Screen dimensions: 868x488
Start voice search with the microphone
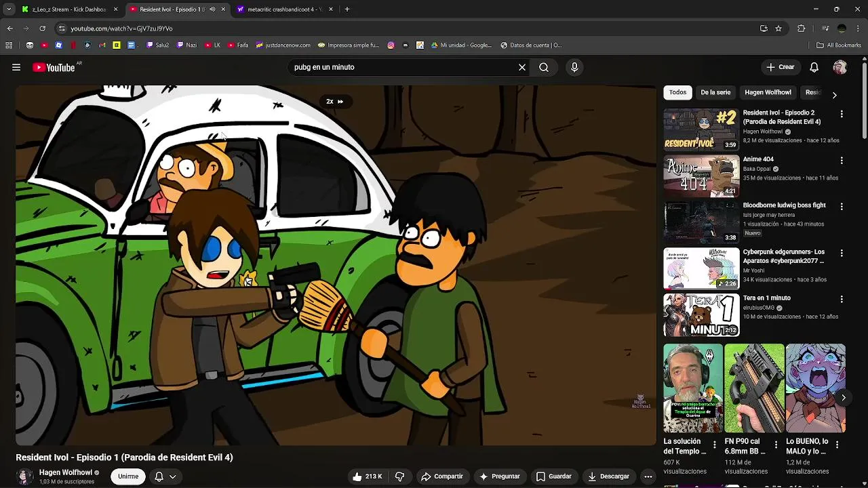click(x=574, y=67)
